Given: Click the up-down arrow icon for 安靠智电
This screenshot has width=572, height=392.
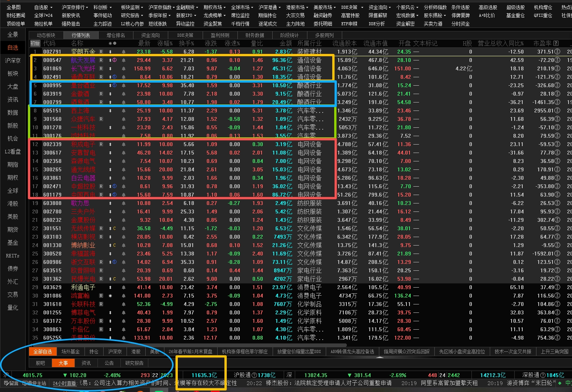Looking at the screenshot, I should (x=110, y=153).
